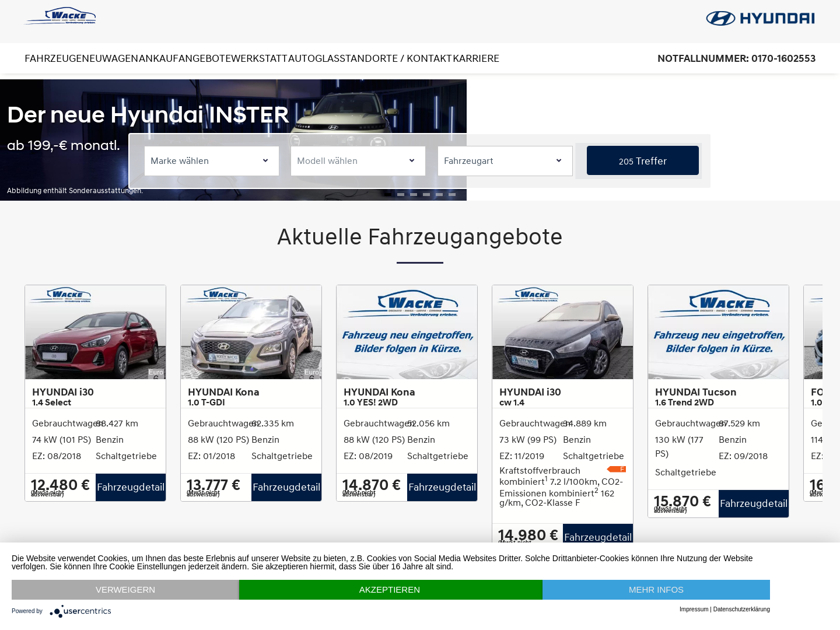Click Fahrzeugdetail for the 14.870 € Kona
The image size is (840, 630).
442,487
